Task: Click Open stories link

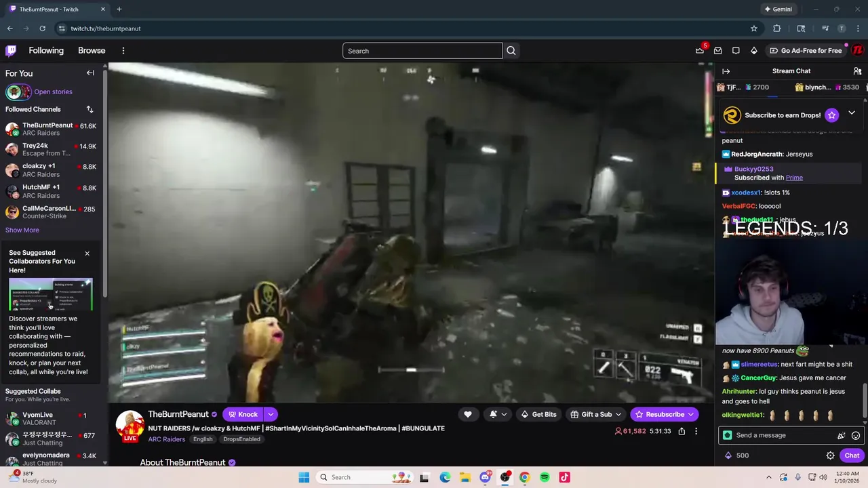Action: (53, 91)
